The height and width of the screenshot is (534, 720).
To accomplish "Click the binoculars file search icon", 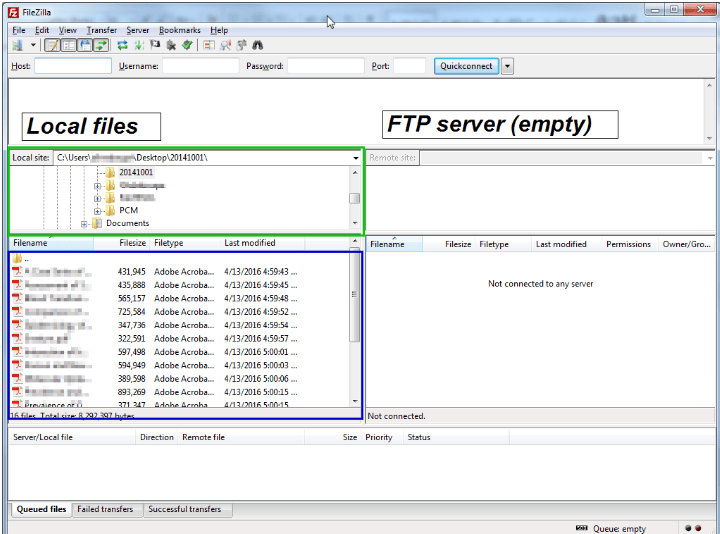I will [258, 45].
